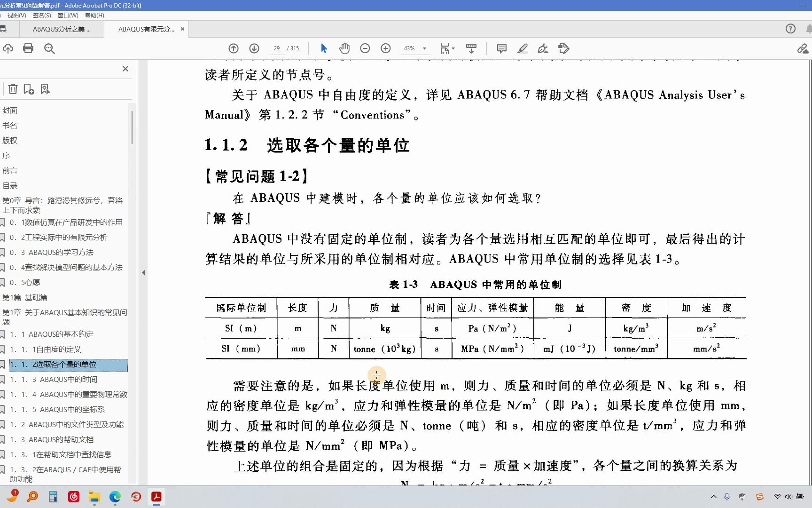Jump to 书名 bookmark
This screenshot has height=508, width=812.
tap(10, 125)
